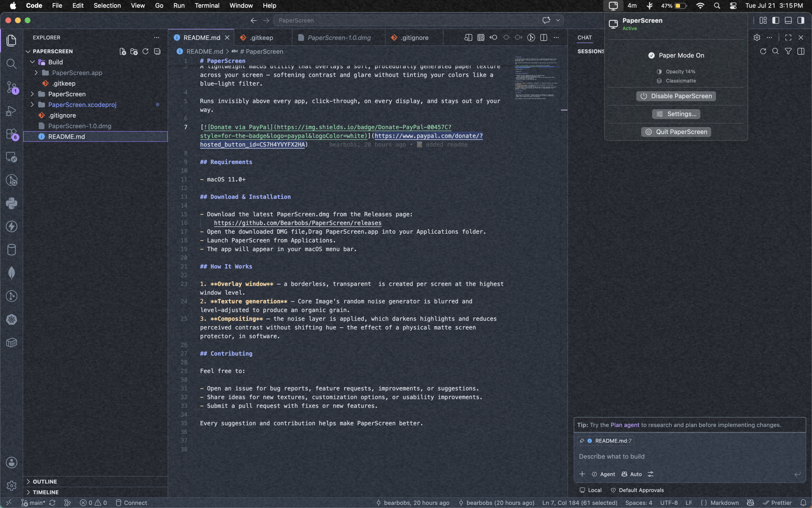The width and height of the screenshot is (812, 508).
Task: Open the Agent mode dropdown in chat
Action: (x=603, y=474)
